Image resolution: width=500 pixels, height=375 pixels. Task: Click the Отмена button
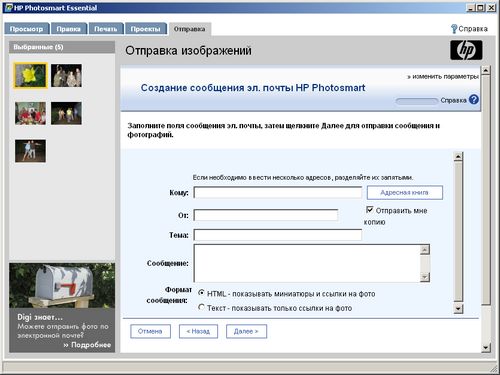tap(150, 331)
